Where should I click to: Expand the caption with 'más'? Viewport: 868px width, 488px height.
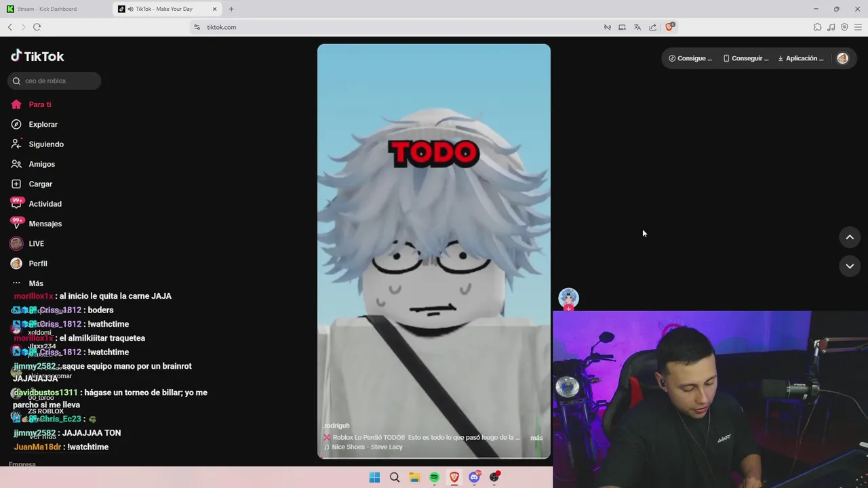pyautogui.click(x=536, y=438)
